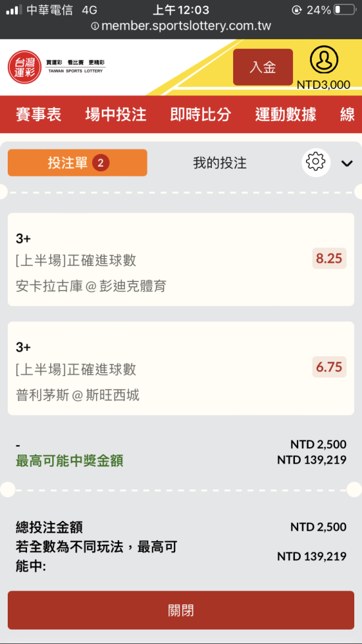Image resolution: width=362 pixels, height=644 pixels.
Task: Open 運動數據 sports data menu
Action: [285, 115]
